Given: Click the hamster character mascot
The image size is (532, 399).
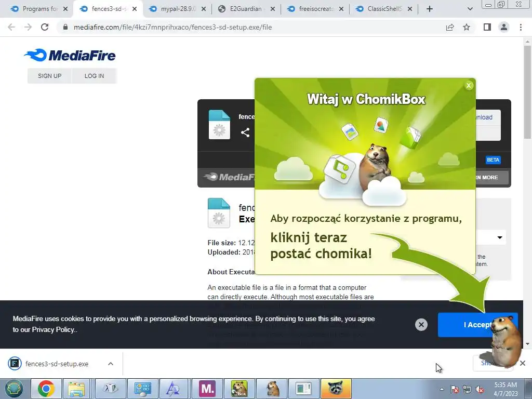Looking at the screenshot, I should coord(506,341).
